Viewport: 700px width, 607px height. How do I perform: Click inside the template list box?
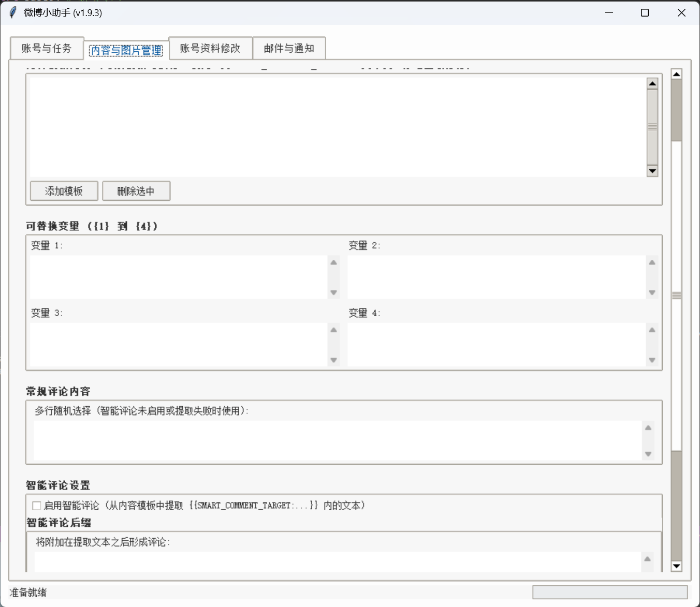[x=338, y=127]
